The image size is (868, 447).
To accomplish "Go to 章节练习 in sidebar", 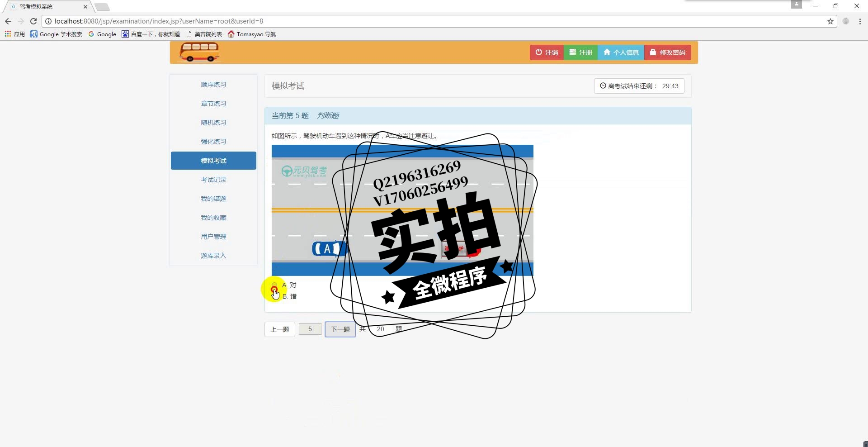I will [213, 104].
